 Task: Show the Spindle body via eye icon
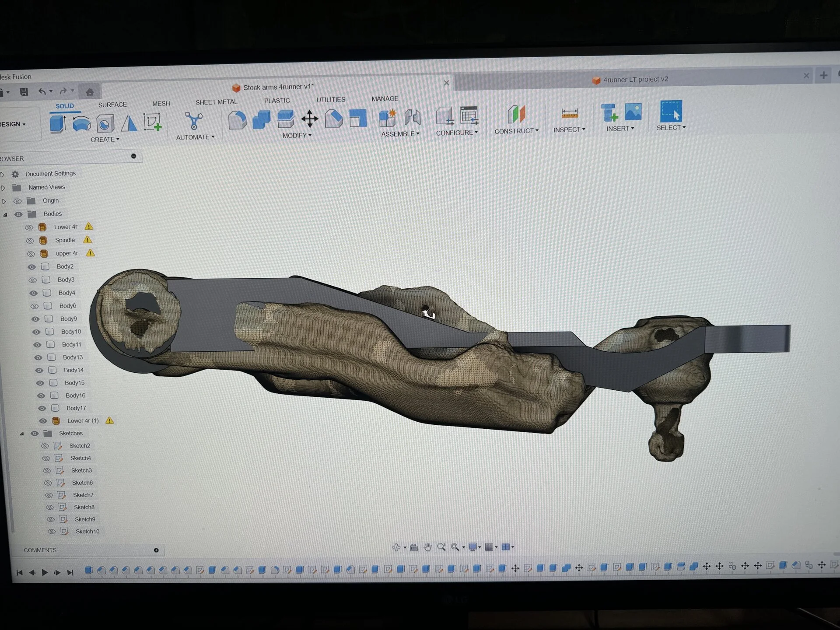30,241
